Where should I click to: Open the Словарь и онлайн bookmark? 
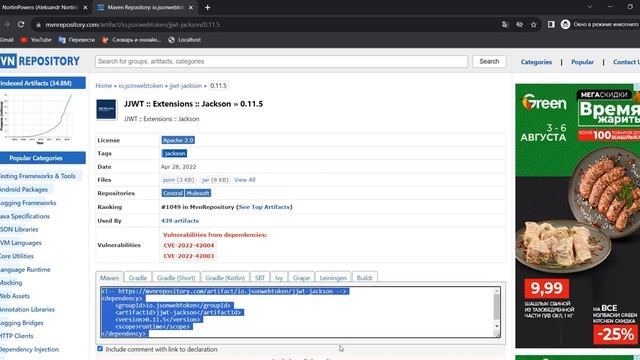pyautogui.click(x=131, y=40)
